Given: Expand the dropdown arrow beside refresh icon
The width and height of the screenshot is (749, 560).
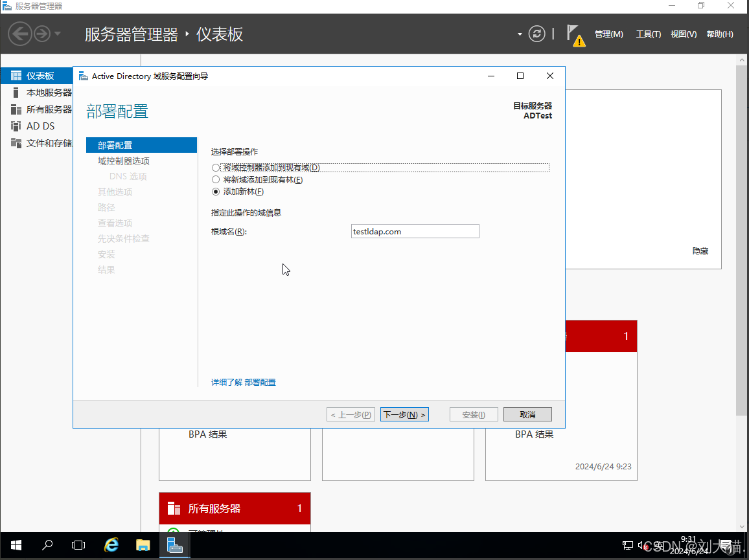Looking at the screenshot, I should click(520, 34).
